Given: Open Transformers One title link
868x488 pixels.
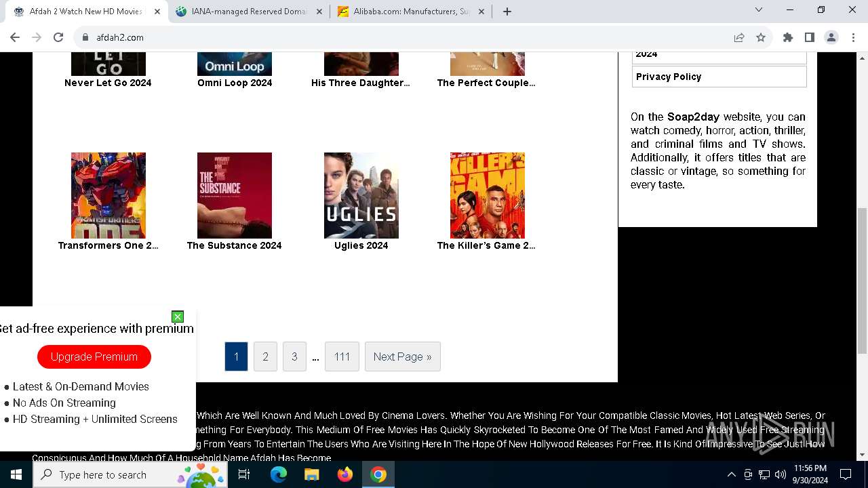Looking at the screenshot, I should 108,245.
